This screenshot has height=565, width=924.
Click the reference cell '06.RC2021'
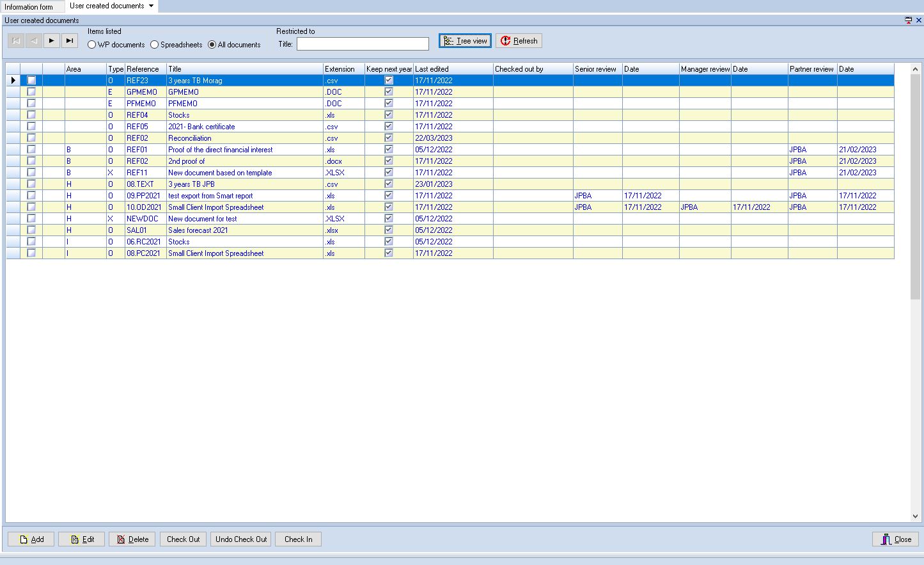(x=146, y=242)
